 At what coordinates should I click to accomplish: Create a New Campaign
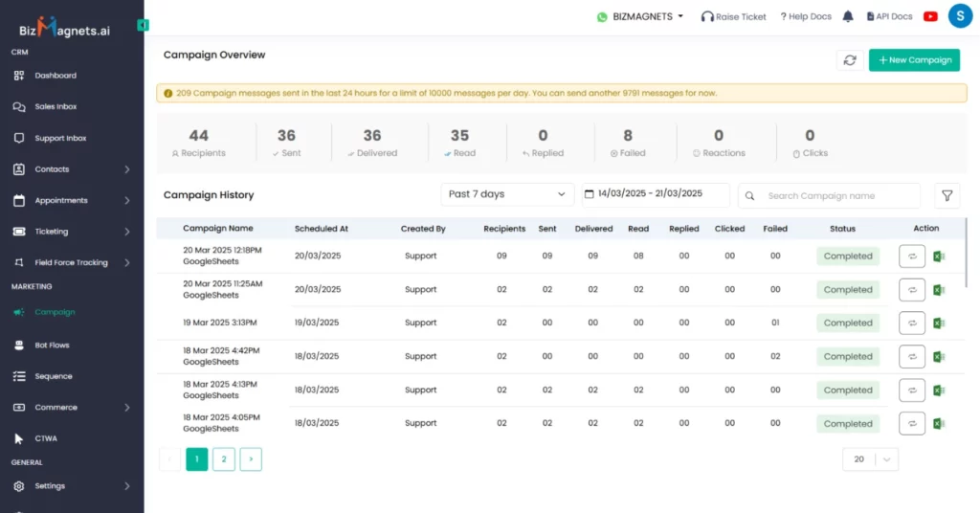click(914, 60)
